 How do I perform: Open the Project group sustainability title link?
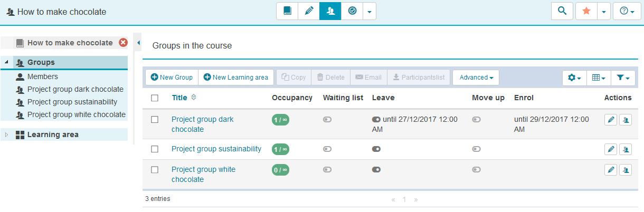[x=216, y=149]
